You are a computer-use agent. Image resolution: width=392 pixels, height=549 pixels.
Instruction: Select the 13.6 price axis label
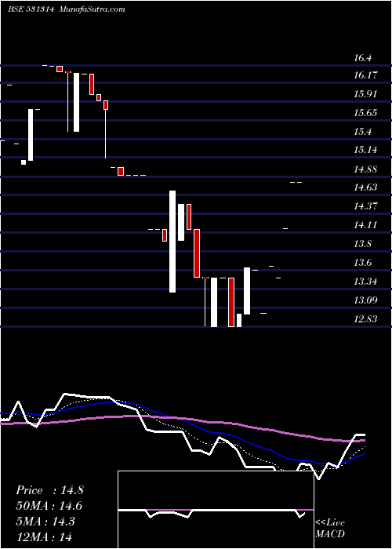pyautogui.click(x=362, y=263)
